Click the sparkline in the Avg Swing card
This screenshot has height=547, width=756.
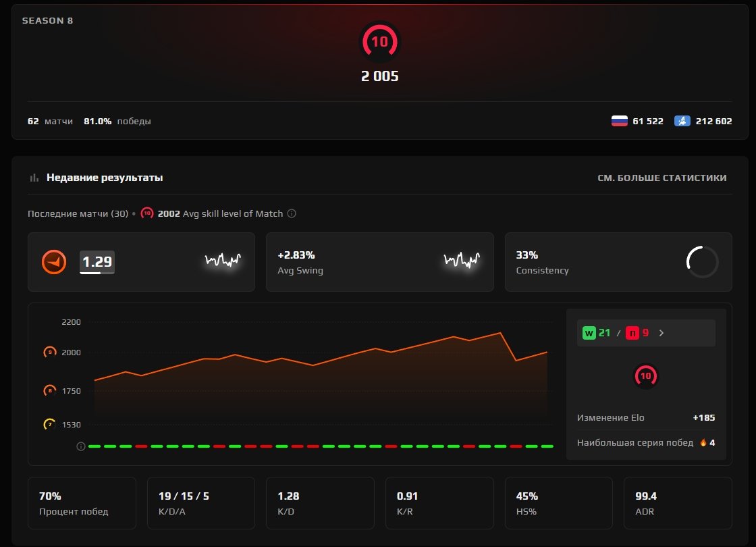(x=462, y=260)
